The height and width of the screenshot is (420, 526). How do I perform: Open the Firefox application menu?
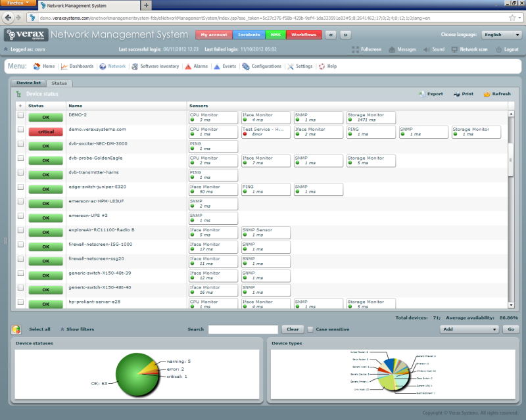[18, 3]
